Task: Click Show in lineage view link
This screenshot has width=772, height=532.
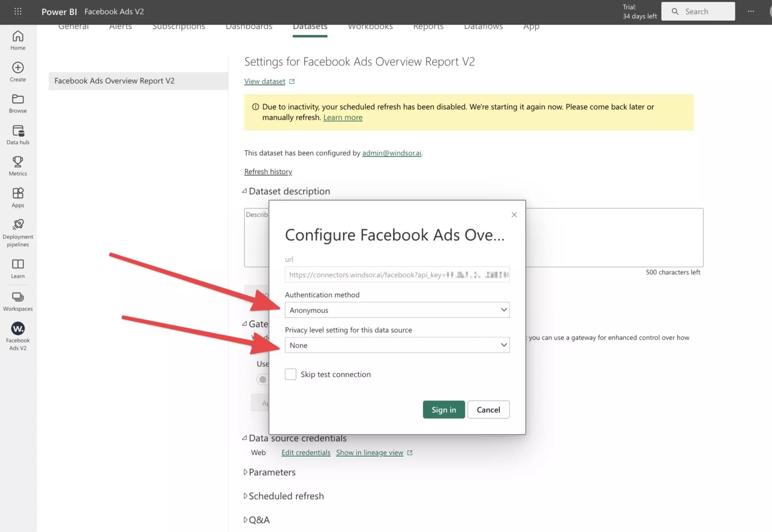Action: 370,453
